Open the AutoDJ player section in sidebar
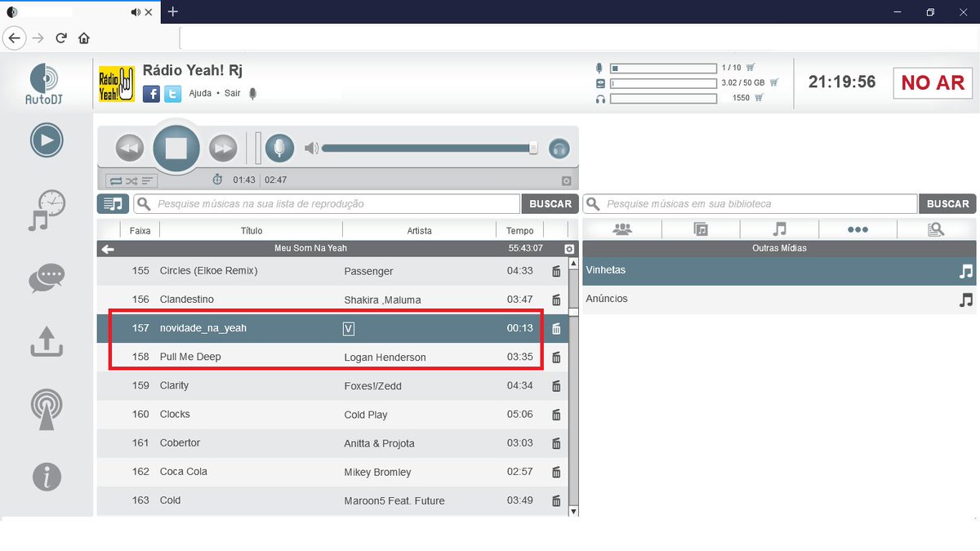980x551 pixels. click(47, 140)
